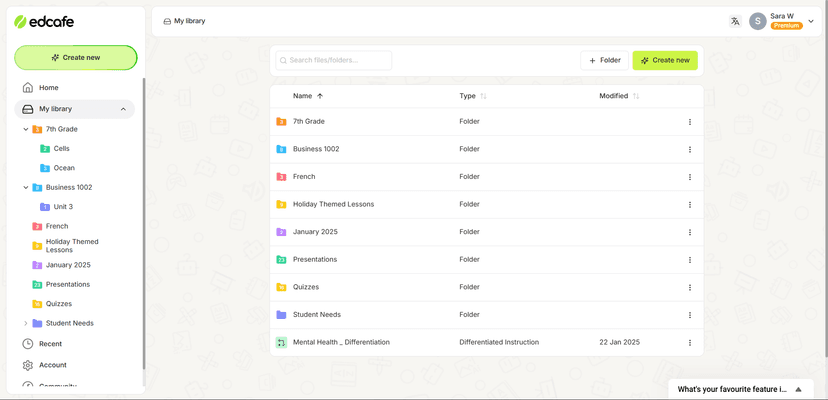
Task: Open more options for Holiday Themed Lessons row
Action: pyautogui.click(x=690, y=204)
